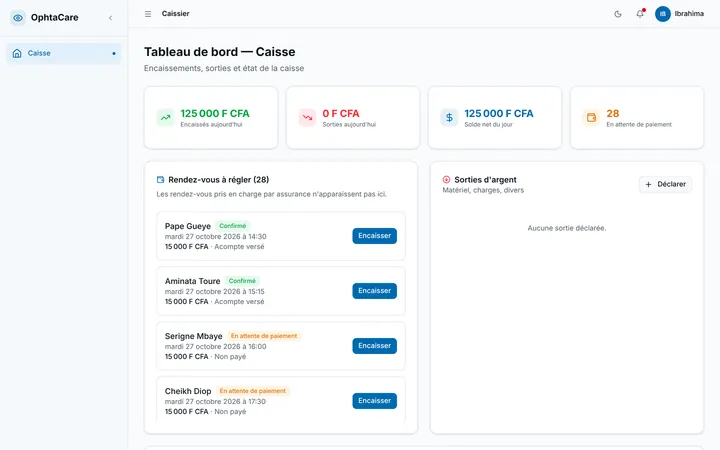Click the 125 000 F CFA Solde net value

pos(499,113)
